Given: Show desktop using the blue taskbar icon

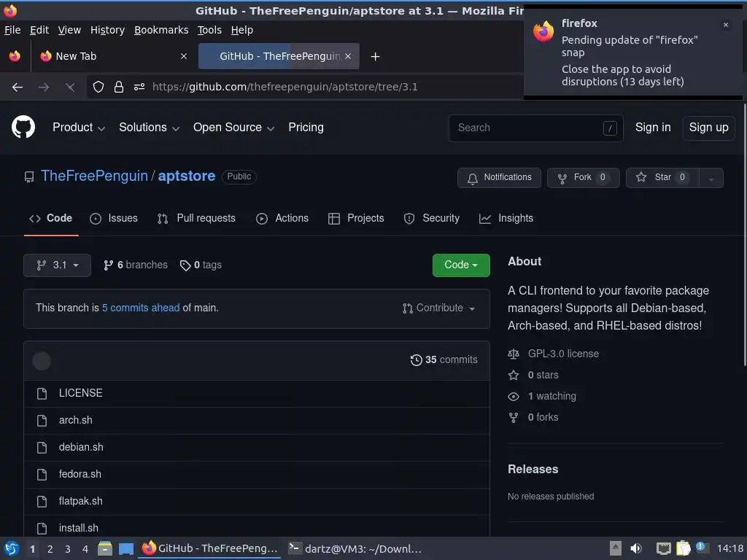Looking at the screenshot, I should coord(125,549).
